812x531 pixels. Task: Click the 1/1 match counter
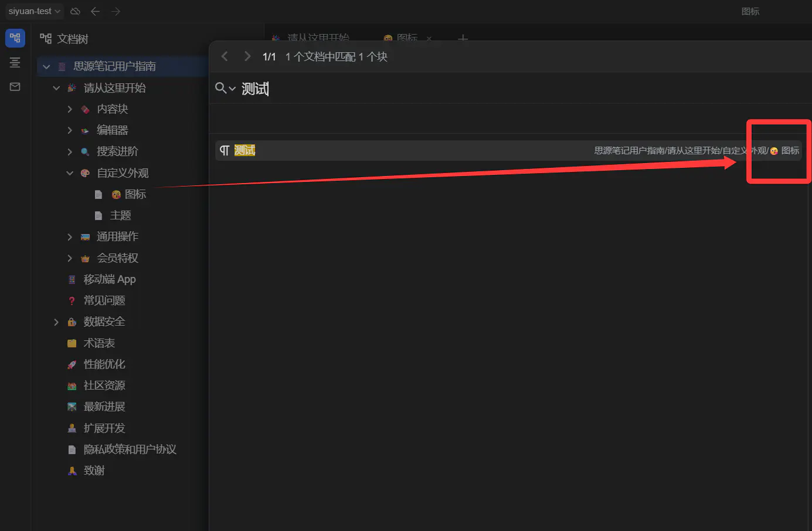269,56
